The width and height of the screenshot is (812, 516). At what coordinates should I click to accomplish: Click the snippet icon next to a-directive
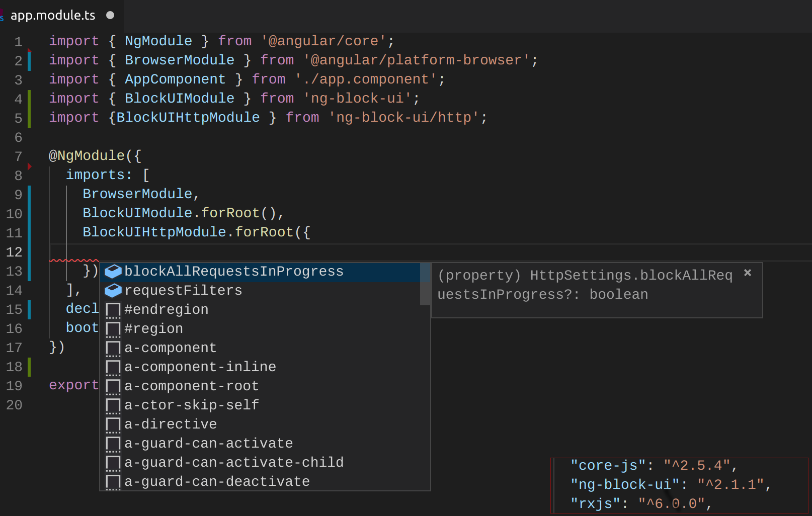[113, 424]
